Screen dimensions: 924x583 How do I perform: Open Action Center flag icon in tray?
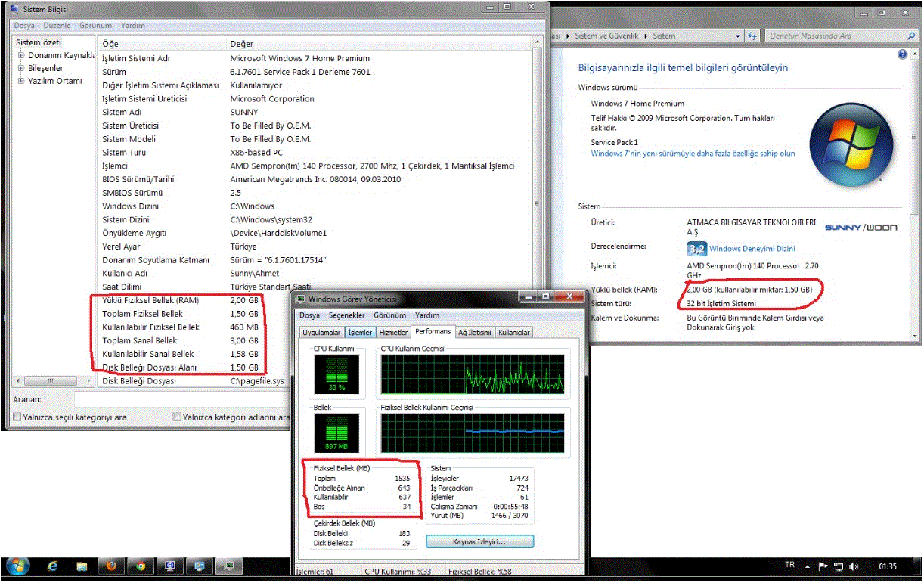(823, 566)
